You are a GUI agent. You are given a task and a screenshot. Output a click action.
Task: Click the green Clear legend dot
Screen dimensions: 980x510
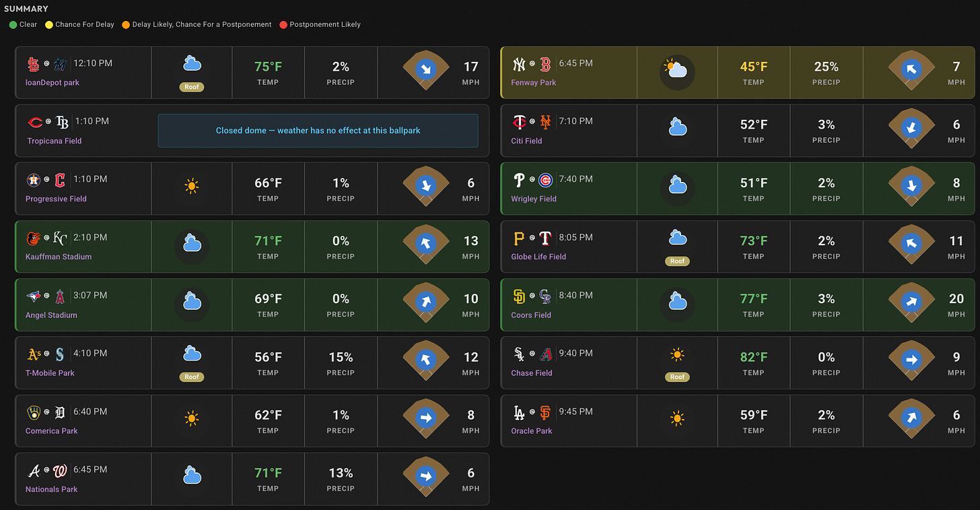13,24
